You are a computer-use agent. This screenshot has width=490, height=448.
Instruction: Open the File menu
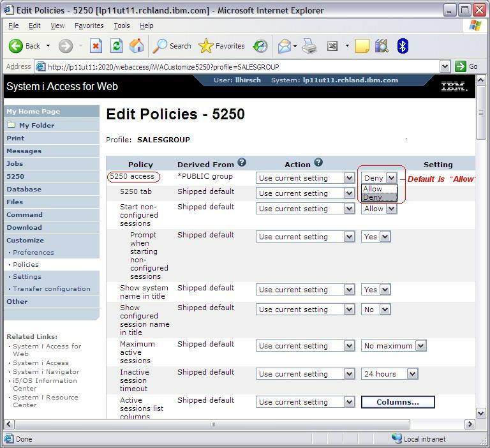point(13,26)
